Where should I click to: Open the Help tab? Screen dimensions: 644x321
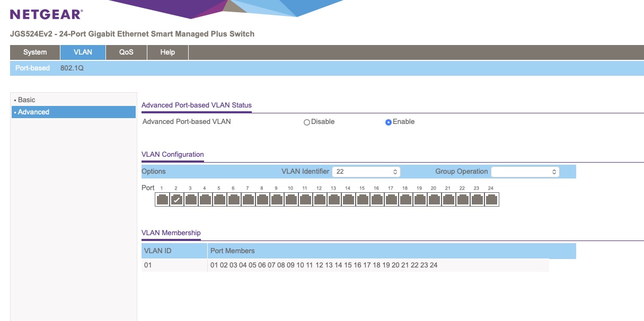(x=167, y=52)
